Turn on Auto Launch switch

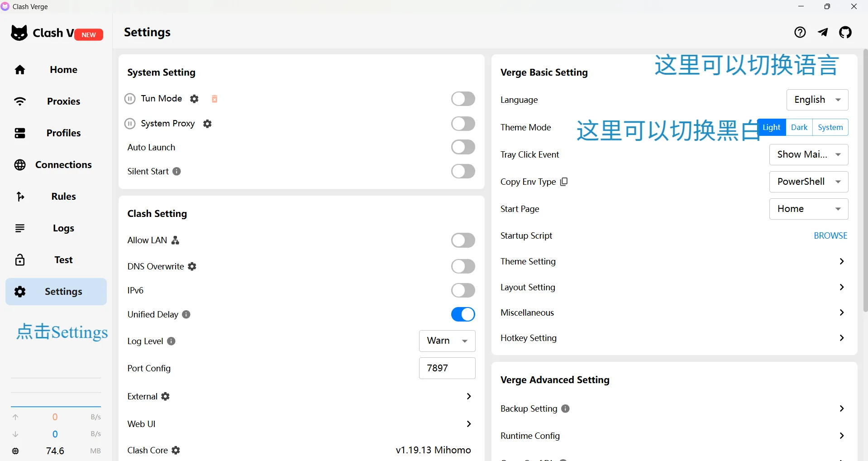pyautogui.click(x=463, y=147)
